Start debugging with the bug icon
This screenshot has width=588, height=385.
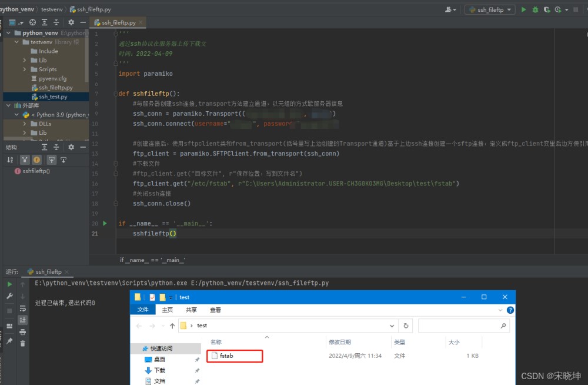tap(535, 10)
